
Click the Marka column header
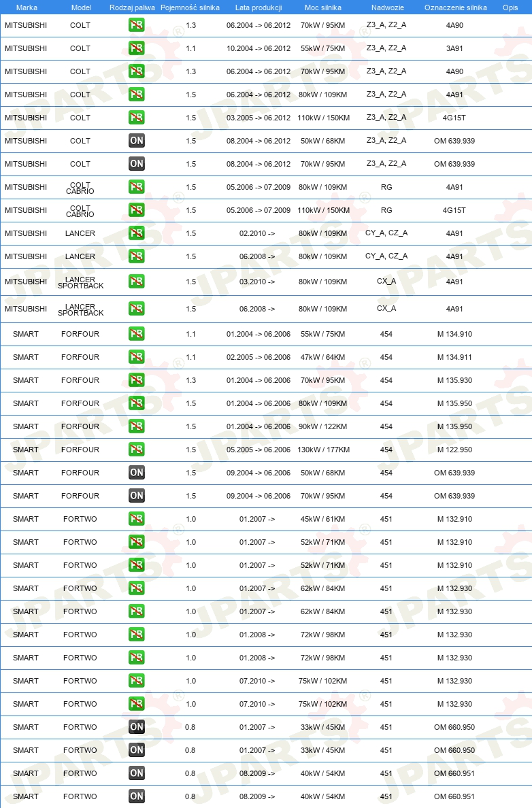(x=27, y=7)
